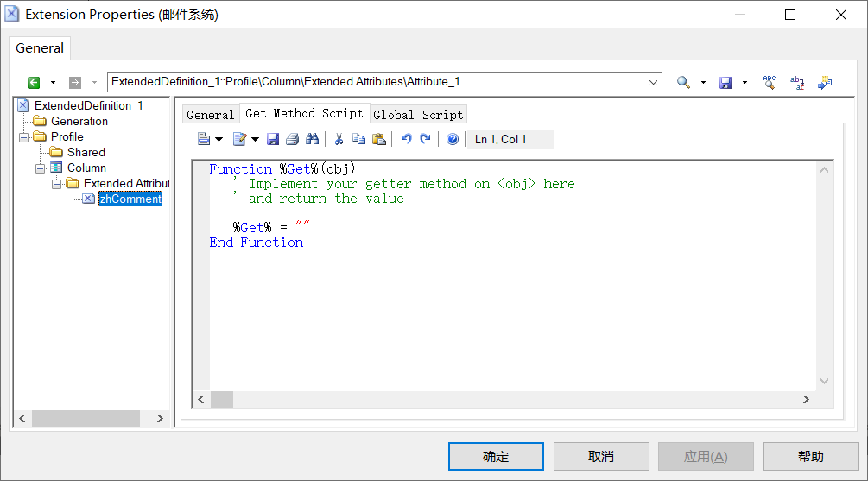
Task: Click the zhComment attribute icon
Action: click(x=89, y=199)
